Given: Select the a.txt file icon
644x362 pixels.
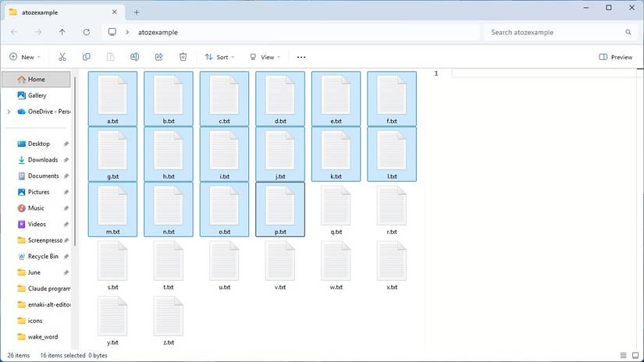Looking at the screenshot, I should click(112, 95).
